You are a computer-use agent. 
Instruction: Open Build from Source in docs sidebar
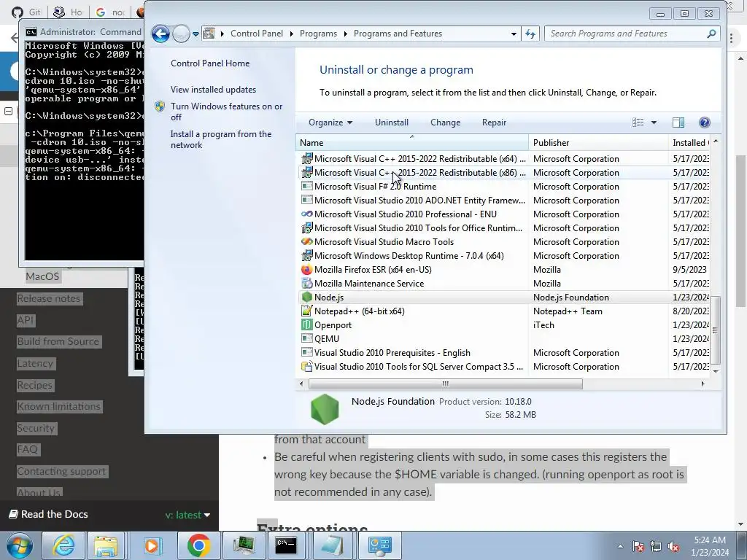pos(58,341)
